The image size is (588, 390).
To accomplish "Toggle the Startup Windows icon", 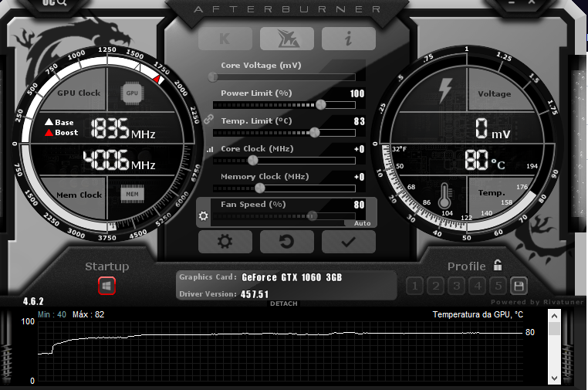I will click(106, 286).
